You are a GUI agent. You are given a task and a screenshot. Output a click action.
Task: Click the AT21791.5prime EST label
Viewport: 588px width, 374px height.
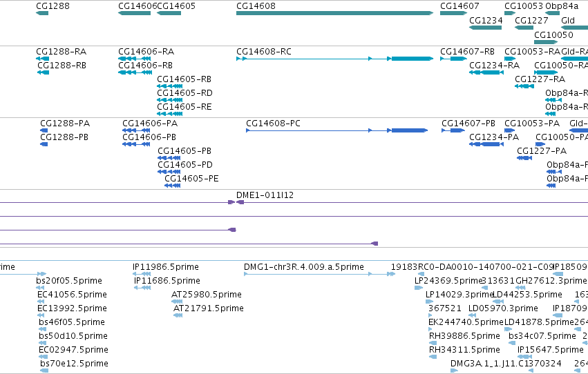[x=209, y=308]
